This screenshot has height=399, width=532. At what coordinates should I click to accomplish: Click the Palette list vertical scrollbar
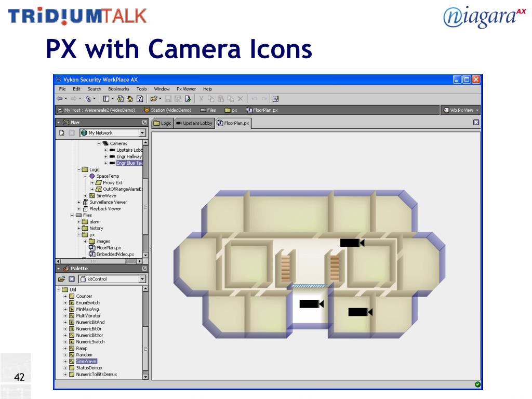tap(145, 332)
